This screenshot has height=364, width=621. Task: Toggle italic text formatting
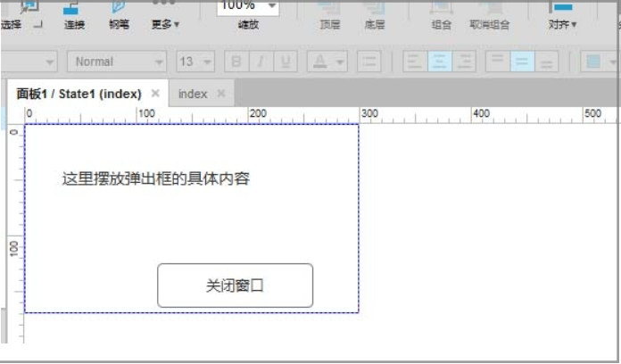[x=261, y=62]
